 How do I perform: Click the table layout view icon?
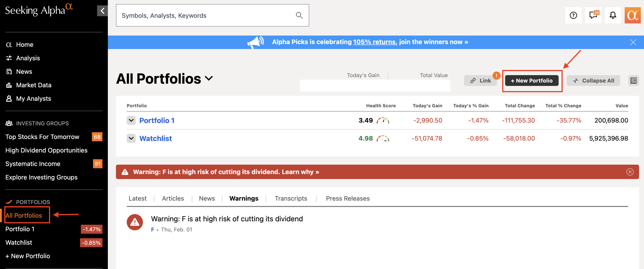click(633, 81)
